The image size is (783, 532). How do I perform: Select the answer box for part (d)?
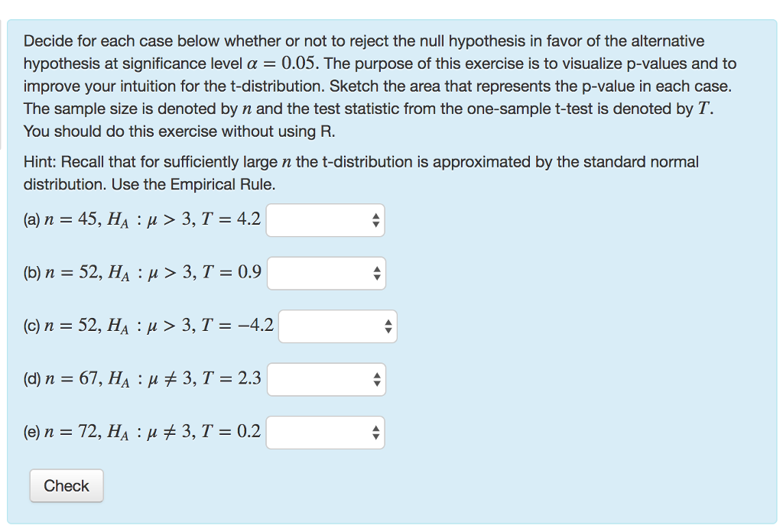click(321, 378)
